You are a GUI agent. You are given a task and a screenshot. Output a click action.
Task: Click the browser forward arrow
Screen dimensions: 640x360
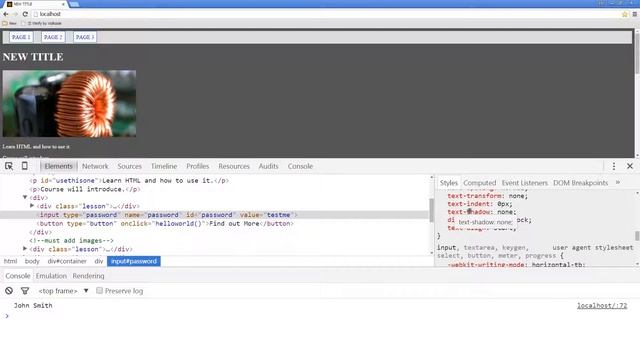tap(15, 14)
